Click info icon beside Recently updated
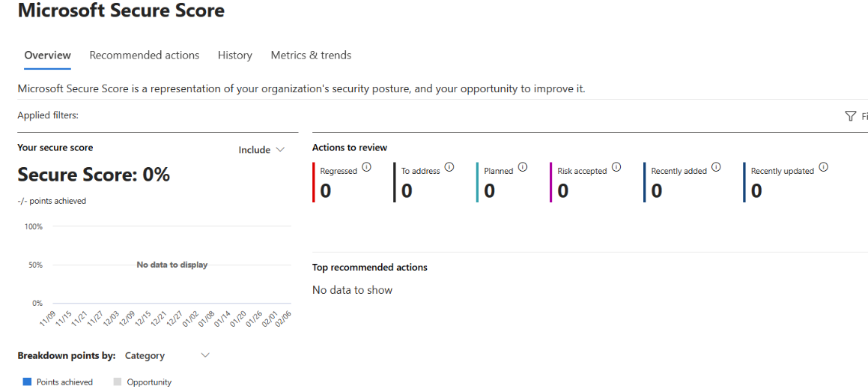 coord(824,167)
